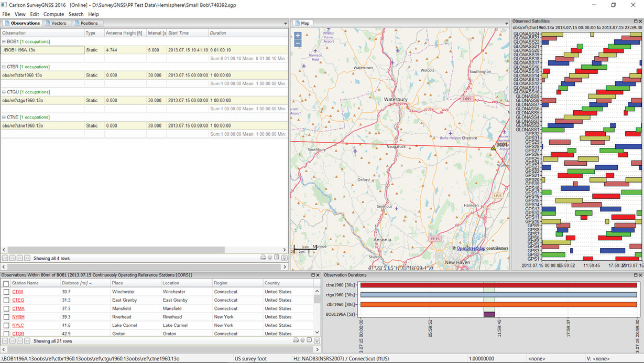The width and height of the screenshot is (644, 363).
Task: Check the box for station NYLC
Action: 6,325
